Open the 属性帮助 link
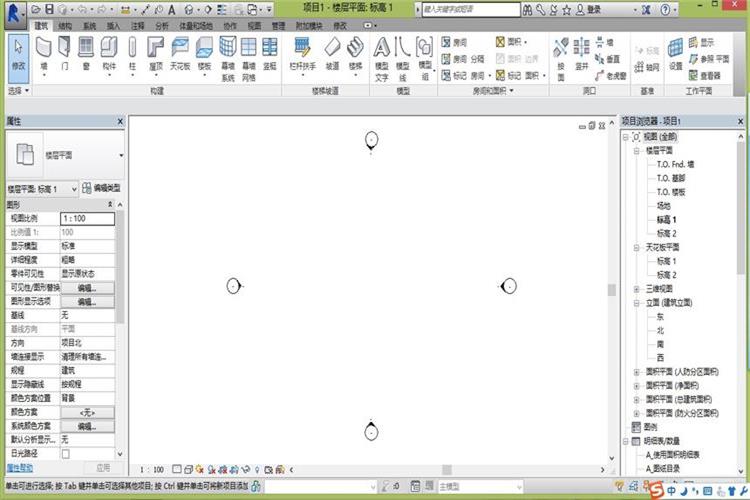This screenshot has width=750, height=500. tap(20, 467)
